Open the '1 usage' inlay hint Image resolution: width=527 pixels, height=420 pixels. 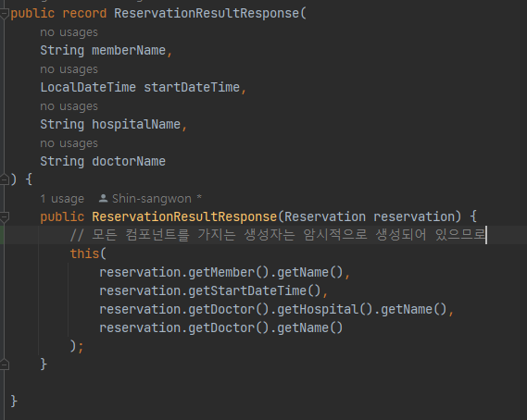[x=62, y=199]
